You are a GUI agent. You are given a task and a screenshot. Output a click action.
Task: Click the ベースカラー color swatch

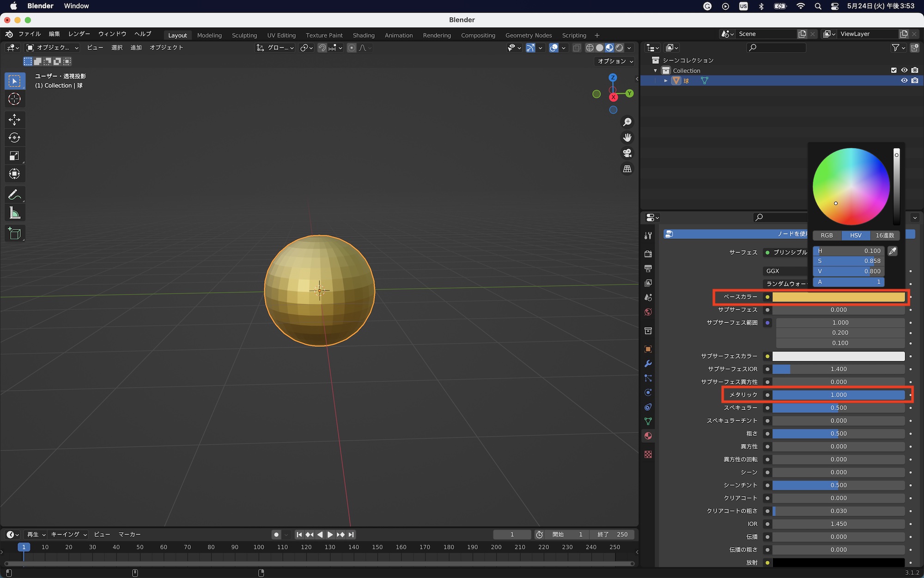tap(838, 297)
